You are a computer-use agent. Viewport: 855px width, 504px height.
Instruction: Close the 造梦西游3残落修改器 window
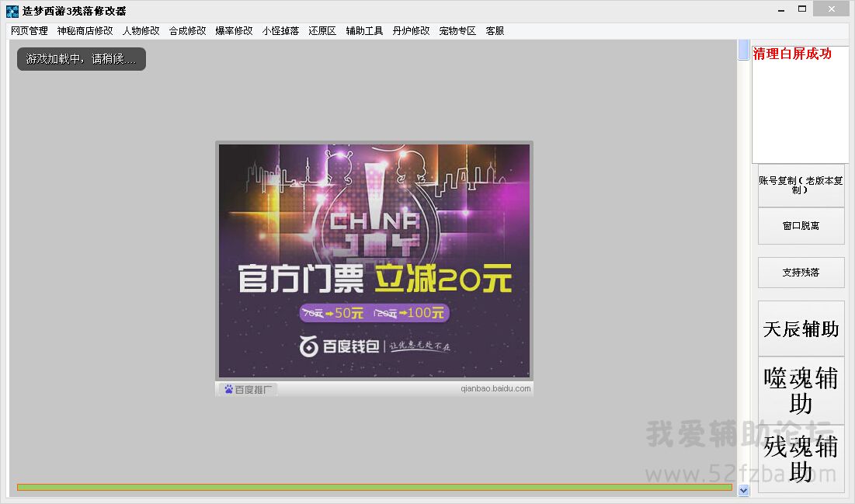coord(831,9)
